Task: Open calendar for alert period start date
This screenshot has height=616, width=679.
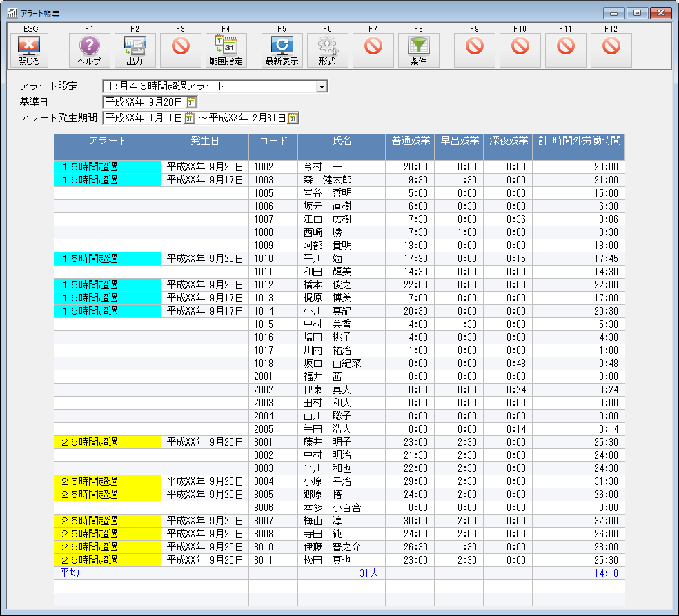Action: pos(189,118)
